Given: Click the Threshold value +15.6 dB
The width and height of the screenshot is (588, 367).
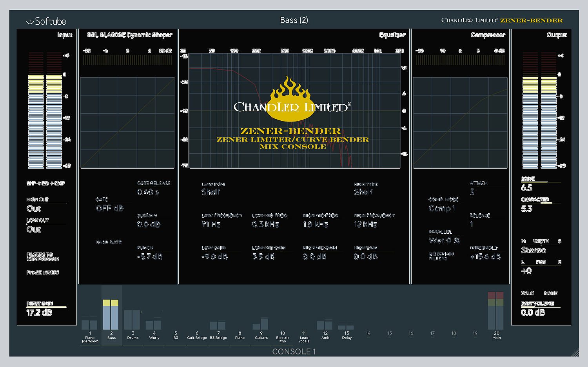Looking at the screenshot, I should coord(486,257).
